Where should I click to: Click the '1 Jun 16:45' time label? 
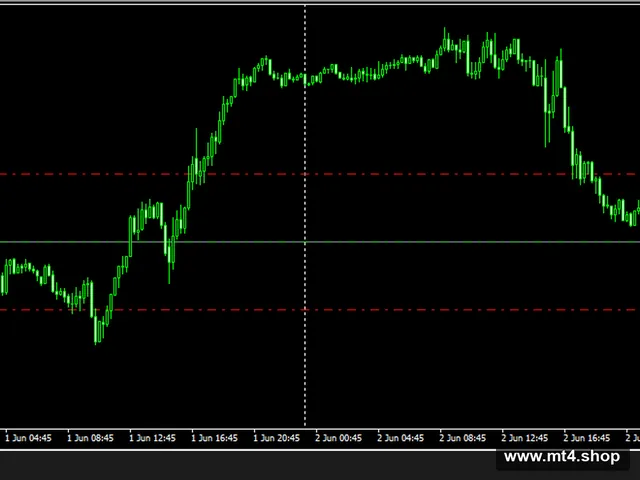[214, 438]
